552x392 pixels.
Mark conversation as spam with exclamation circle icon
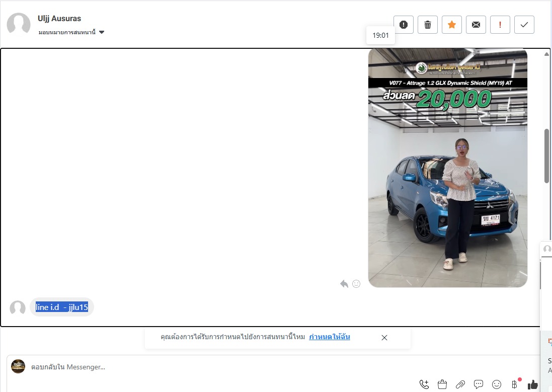tap(404, 25)
